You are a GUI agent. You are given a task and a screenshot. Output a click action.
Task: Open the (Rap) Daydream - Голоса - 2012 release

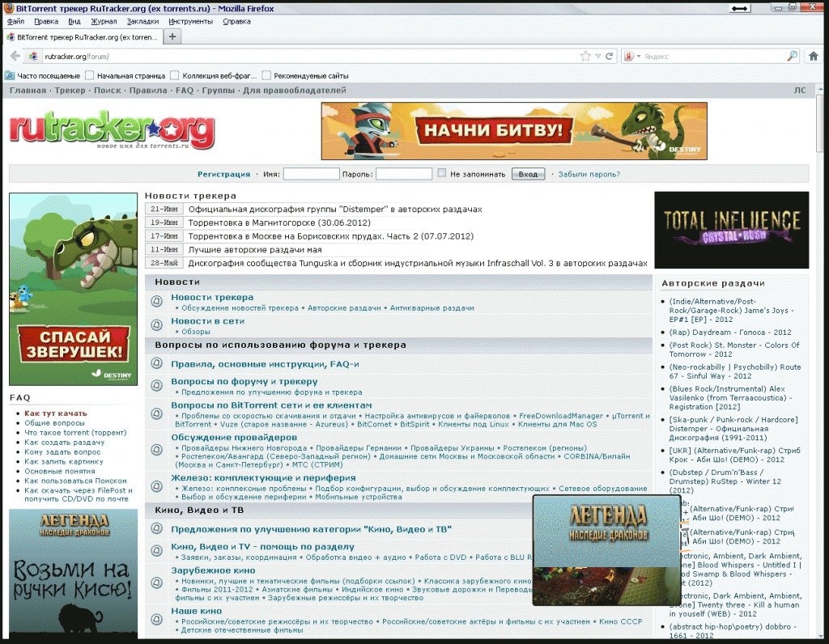pos(730,333)
